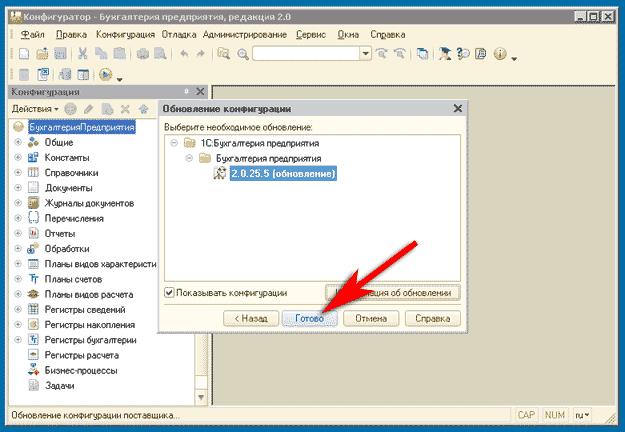
Task: Click the cut scissors icon in toolbar
Action: (x=83, y=54)
